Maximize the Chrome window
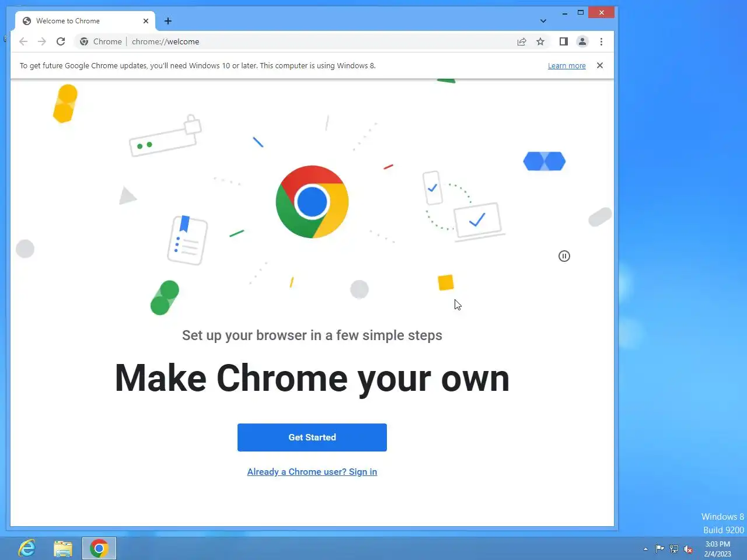This screenshot has width=747, height=560. (581, 12)
